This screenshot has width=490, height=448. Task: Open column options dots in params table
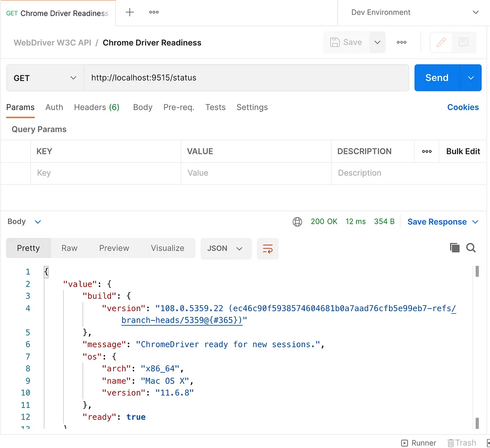coord(427,152)
